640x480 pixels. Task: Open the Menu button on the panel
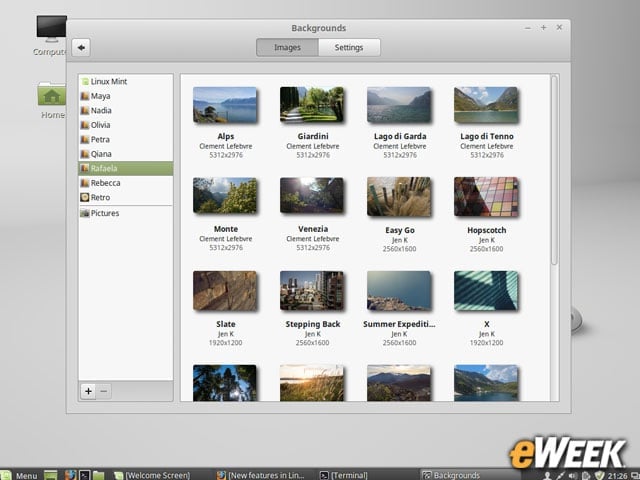point(19,475)
